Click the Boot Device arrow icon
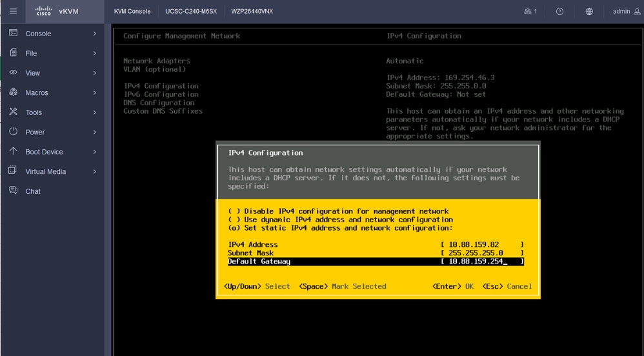Image resolution: width=644 pixels, height=356 pixels. (x=13, y=151)
